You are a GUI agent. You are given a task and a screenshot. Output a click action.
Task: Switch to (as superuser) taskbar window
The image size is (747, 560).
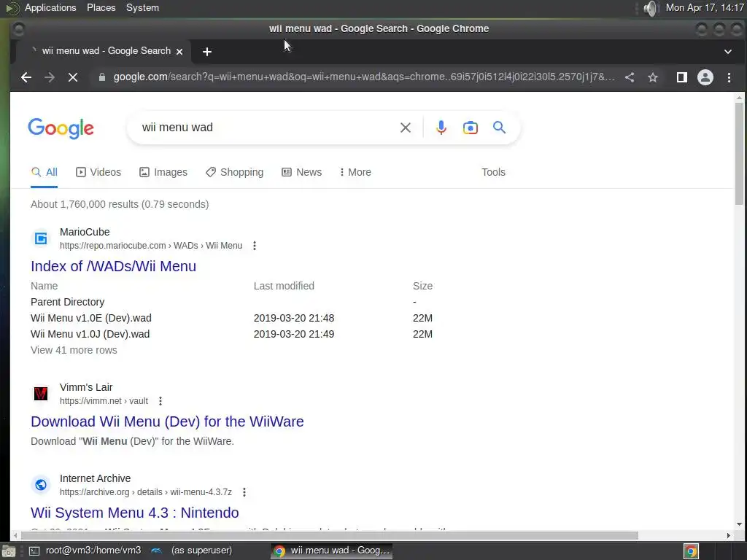(x=192, y=551)
